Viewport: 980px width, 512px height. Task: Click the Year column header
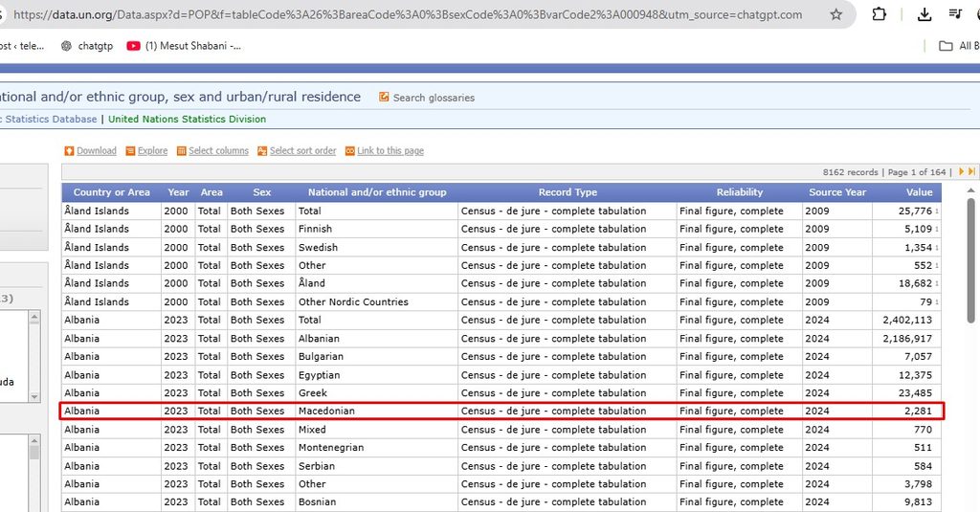coord(178,192)
